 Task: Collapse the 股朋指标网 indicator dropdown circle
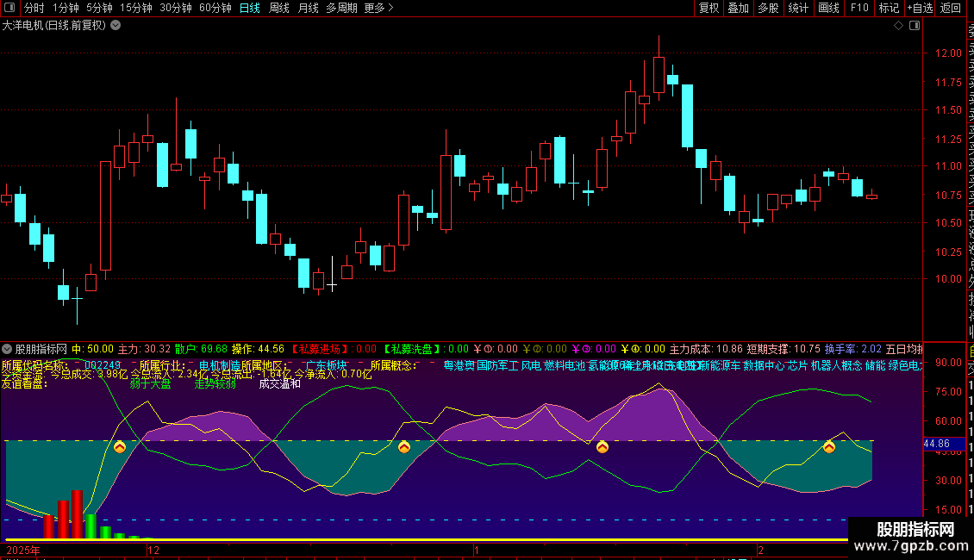[x=7, y=350]
